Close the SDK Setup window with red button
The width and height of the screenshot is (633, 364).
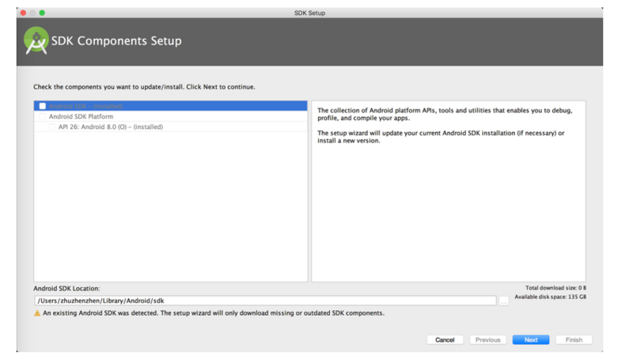pos(24,13)
